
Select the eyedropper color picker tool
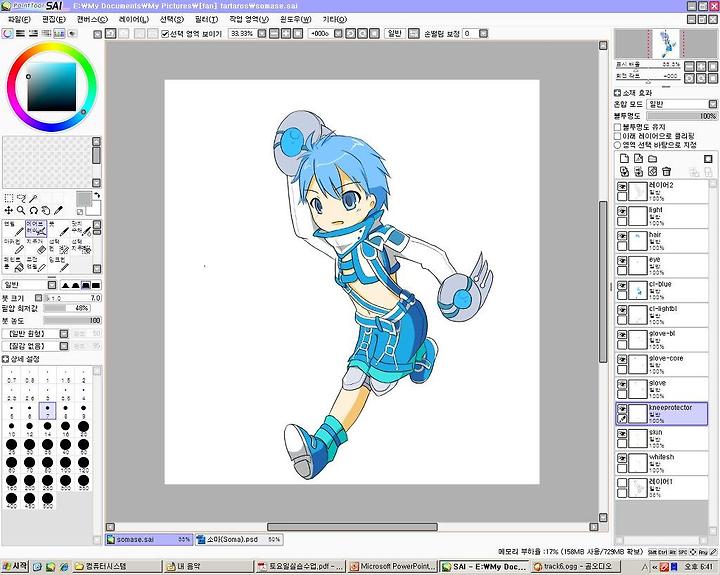(x=58, y=210)
